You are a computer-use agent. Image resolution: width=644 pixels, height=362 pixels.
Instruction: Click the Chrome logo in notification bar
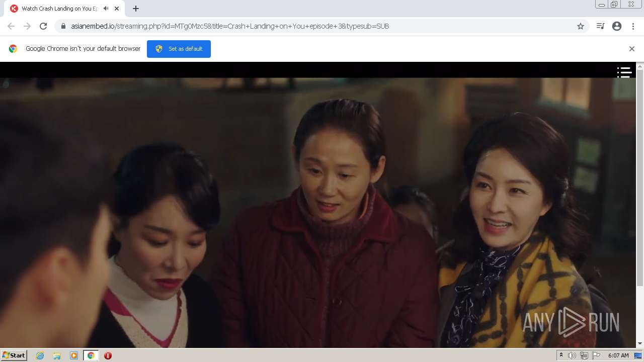point(13,49)
